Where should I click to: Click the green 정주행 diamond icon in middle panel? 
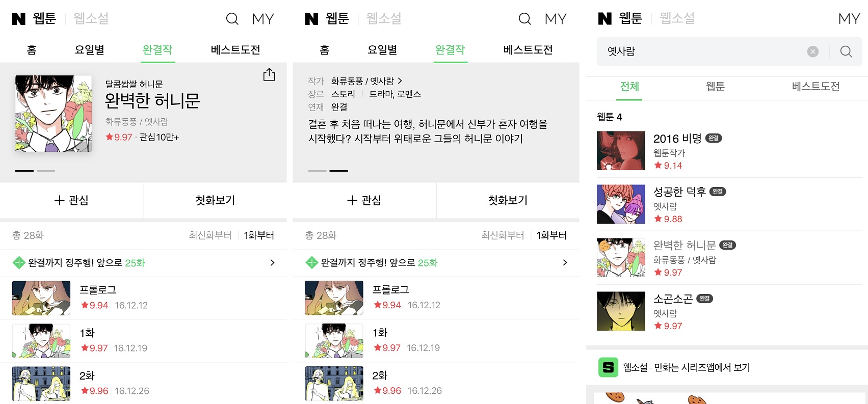click(311, 263)
